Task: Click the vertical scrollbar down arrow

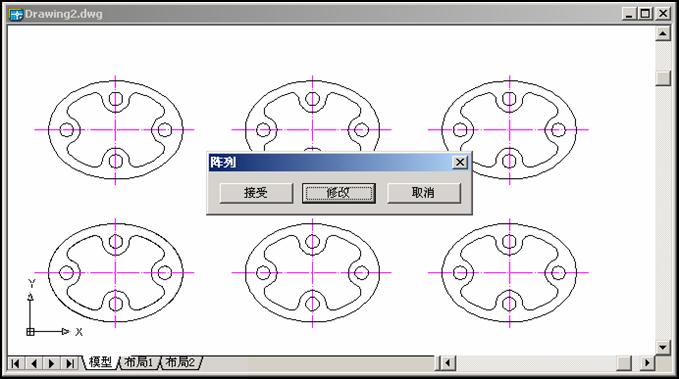Action: click(x=663, y=347)
